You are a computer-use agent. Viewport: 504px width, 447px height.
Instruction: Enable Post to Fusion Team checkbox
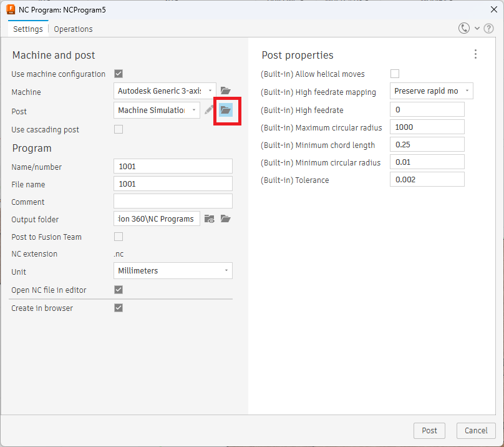click(119, 237)
